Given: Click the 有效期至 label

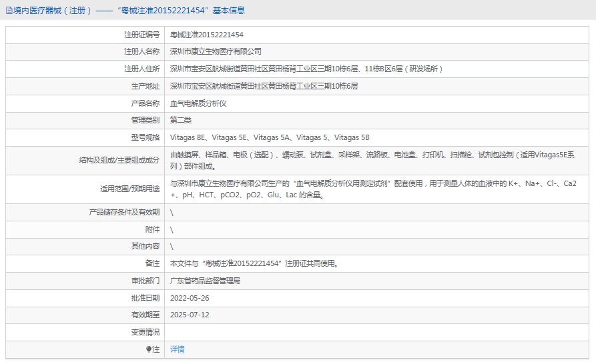Looking at the screenshot, I should click(145, 315).
